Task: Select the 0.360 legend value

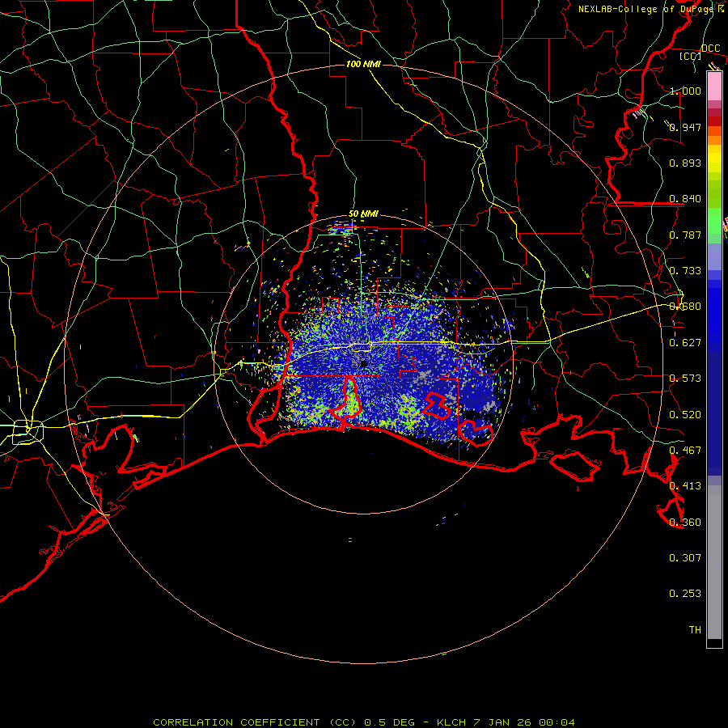Action: (x=685, y=523)
